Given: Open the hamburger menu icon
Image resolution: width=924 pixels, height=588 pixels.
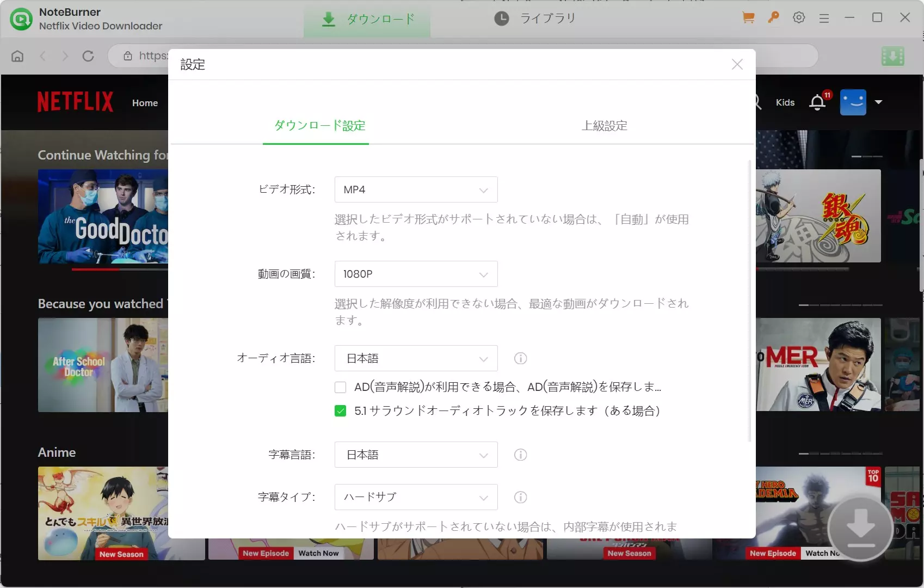Looking at the screenshot, I should pos(824,19).
